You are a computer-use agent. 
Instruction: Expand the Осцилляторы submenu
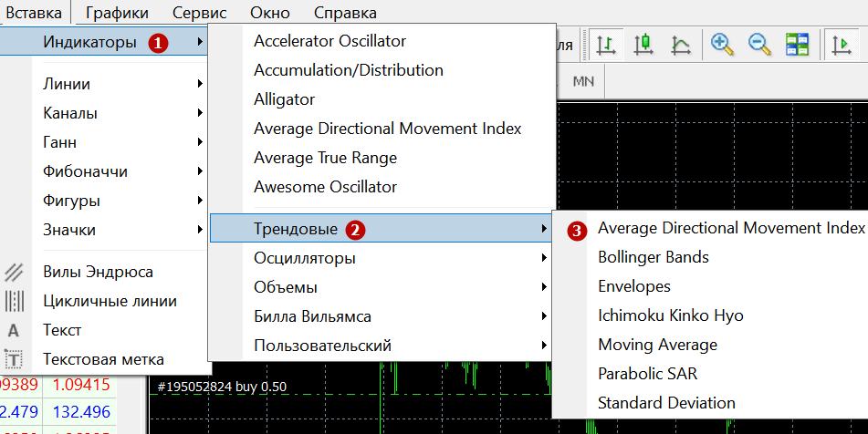pos(381,258)
